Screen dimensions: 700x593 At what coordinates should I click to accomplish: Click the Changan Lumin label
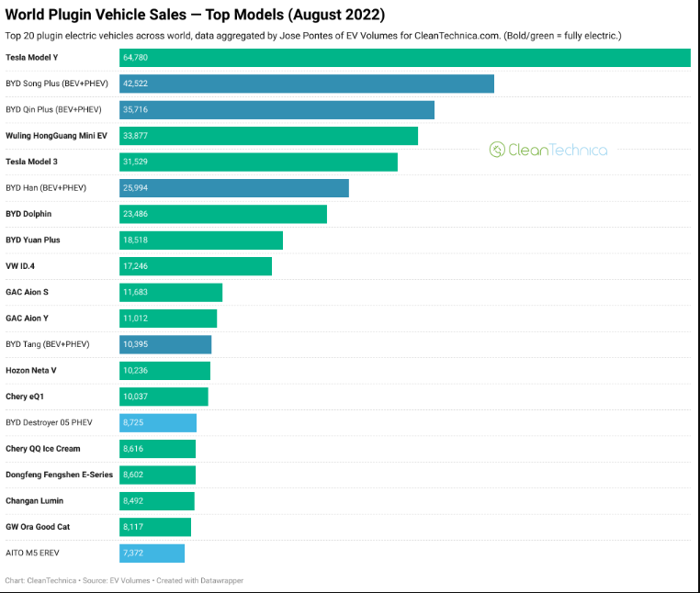[34, 500]
